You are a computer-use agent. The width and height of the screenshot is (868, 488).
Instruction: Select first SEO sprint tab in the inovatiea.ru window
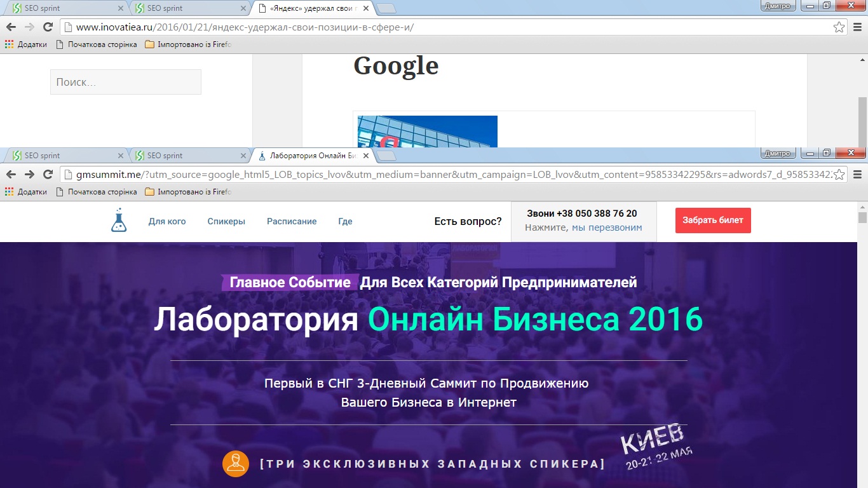66,8
